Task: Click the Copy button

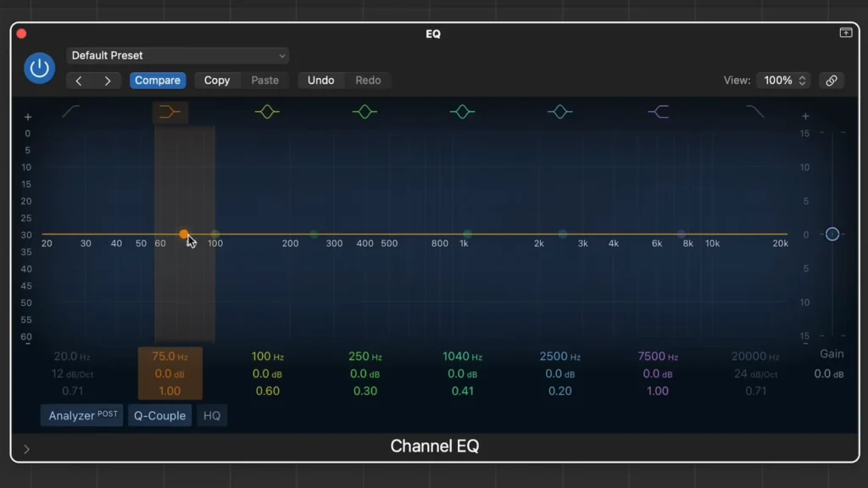Action: (217, 80)
